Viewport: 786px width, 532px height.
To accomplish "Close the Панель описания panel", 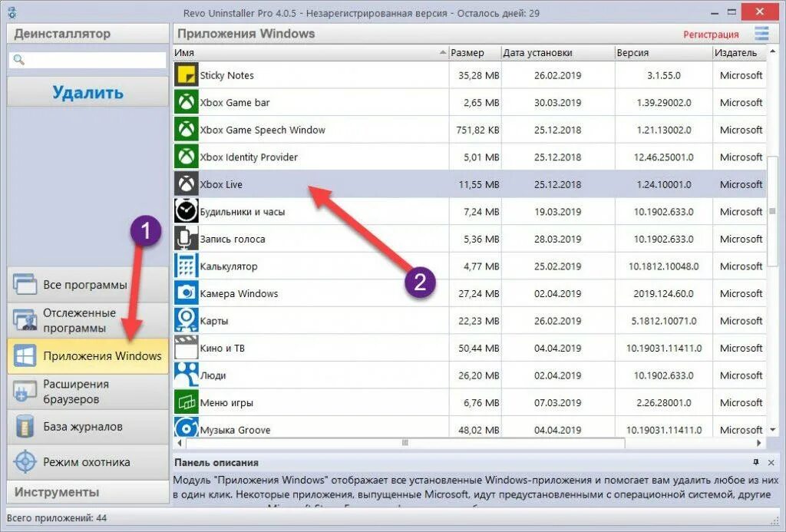I will click(x=771, y=462).
